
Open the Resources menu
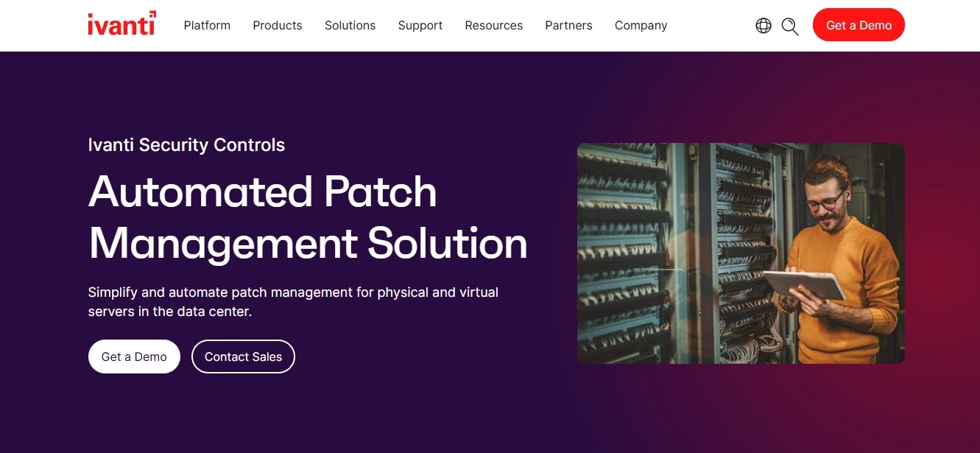(x=494, y=25)
